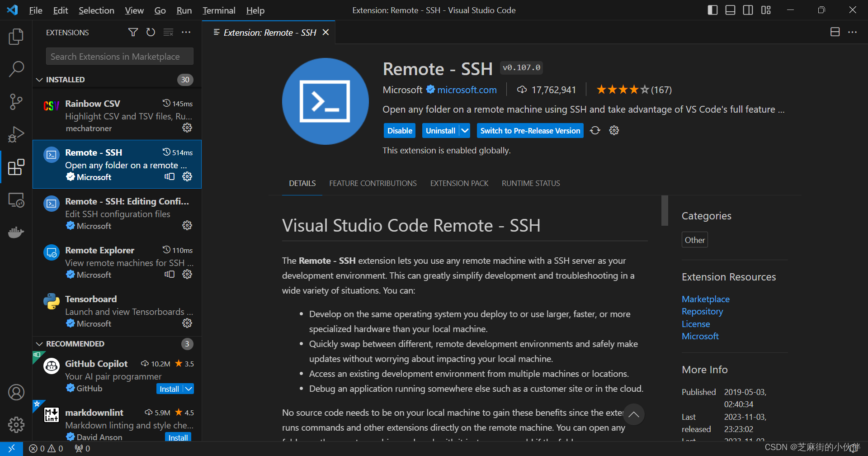Refresh the extensions list
The image size is (868, 456).
[151, 32]
